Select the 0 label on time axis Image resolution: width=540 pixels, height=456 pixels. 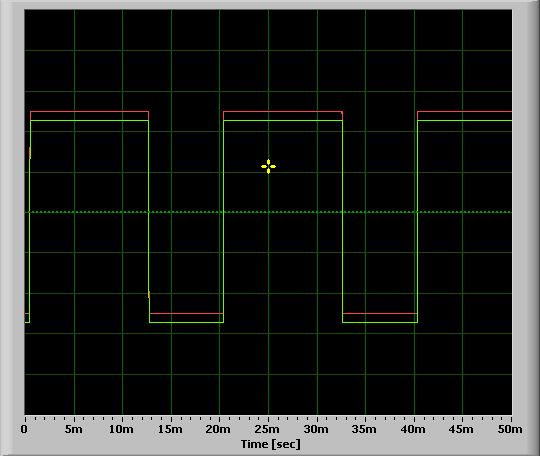point(24,429)
